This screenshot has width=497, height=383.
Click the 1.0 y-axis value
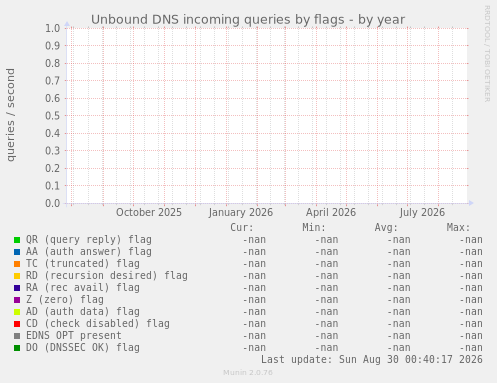(x=53, y=28)
